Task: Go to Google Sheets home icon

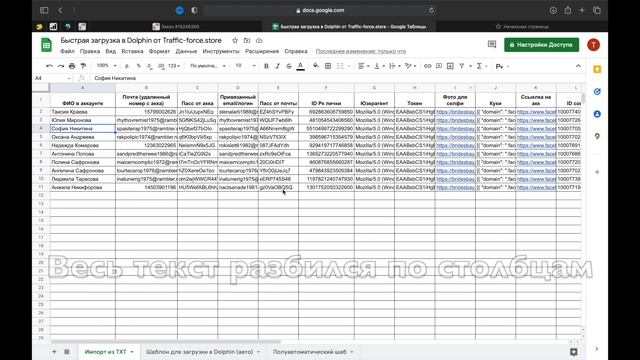Action: [47, 45]
